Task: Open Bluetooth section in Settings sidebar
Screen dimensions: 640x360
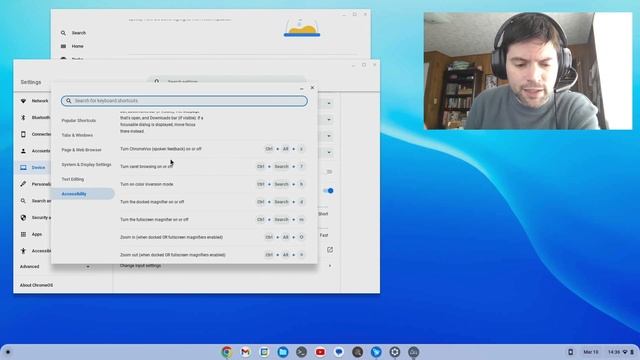Action: 36,118
